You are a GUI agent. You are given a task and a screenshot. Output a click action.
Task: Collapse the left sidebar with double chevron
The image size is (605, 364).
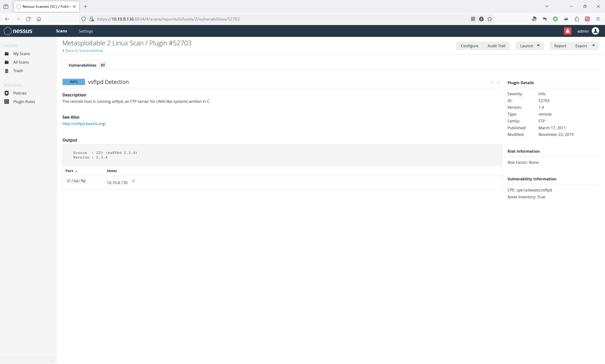[x=52, y=361]
